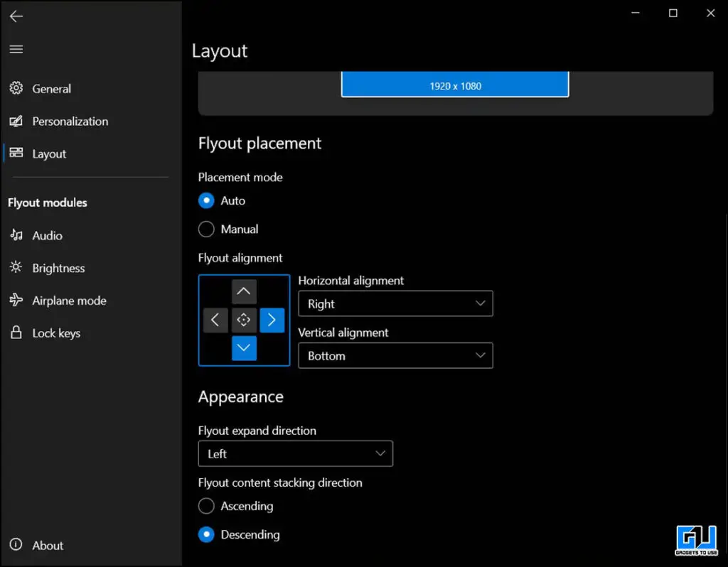Open the Brightness module settings
Image resolution: width=728 pixels, height=567 pixels.
tap(58, 268)
